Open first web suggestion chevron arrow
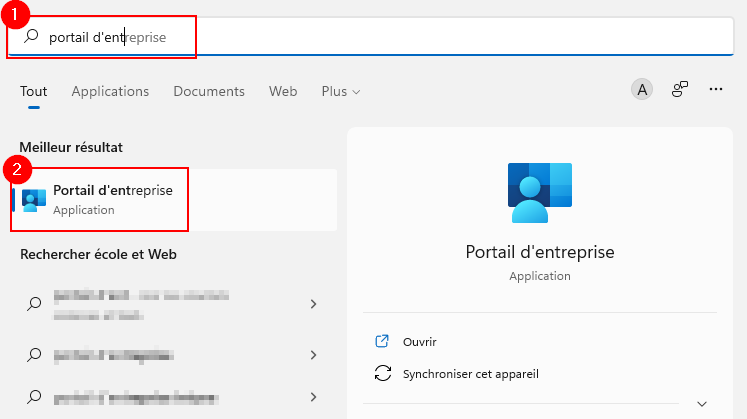This screenshot has height=419, width=747. [x=313, y=304]
